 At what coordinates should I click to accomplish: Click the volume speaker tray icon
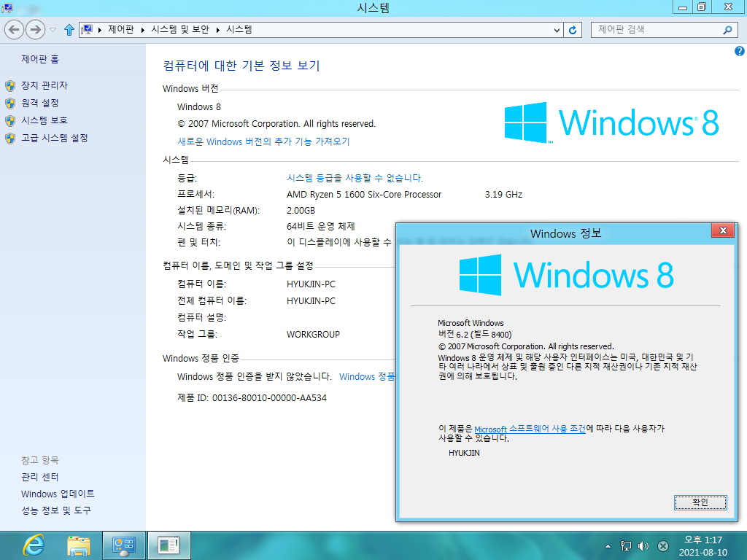pyautogui.click(x=643, y=546)
